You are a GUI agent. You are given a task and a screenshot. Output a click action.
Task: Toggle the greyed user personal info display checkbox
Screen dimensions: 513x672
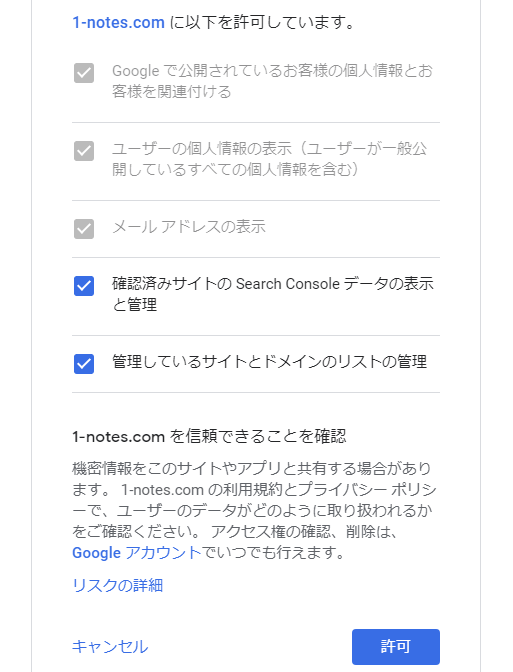tap(84, 151)
